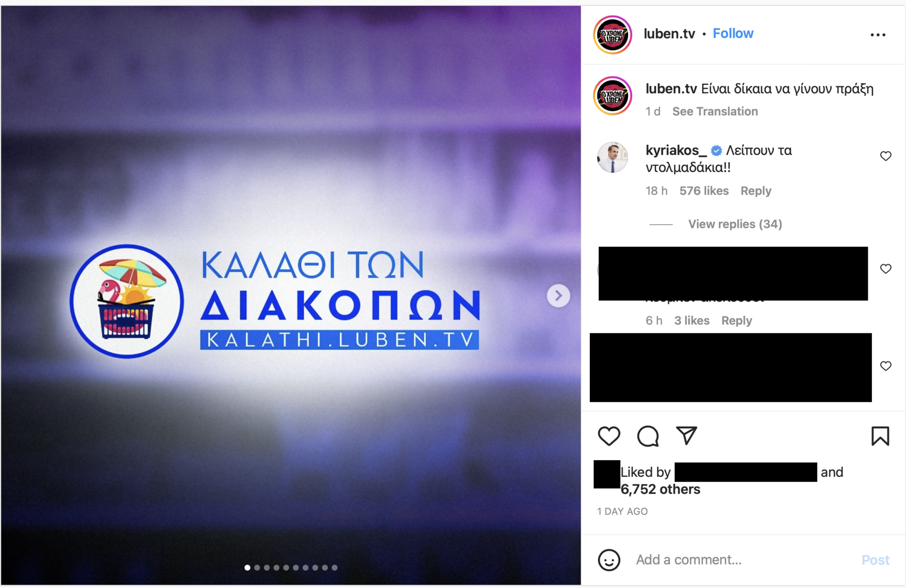Like the post with the heart icon
The height and width of the screenshot is (588, 906).
click(609, 436)
